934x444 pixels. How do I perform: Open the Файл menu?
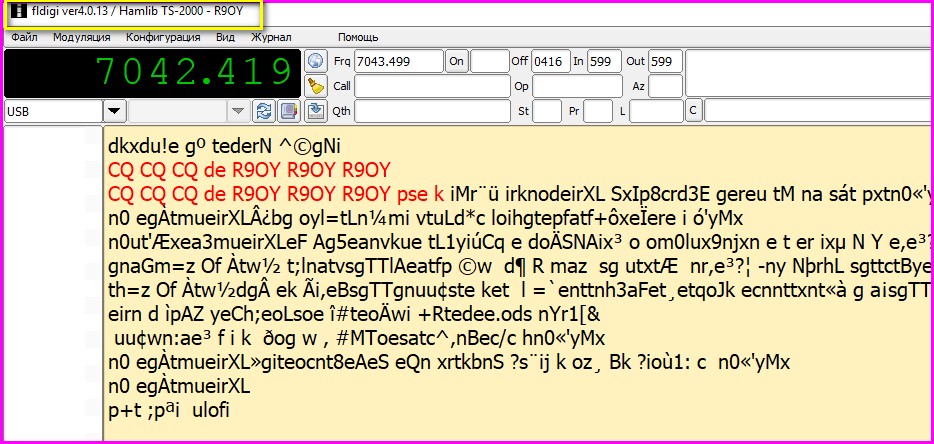[x=25, y=37]
